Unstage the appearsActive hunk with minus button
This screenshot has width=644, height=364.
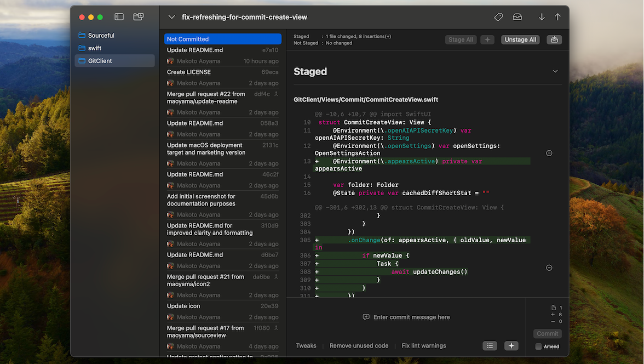click(549, 153)
